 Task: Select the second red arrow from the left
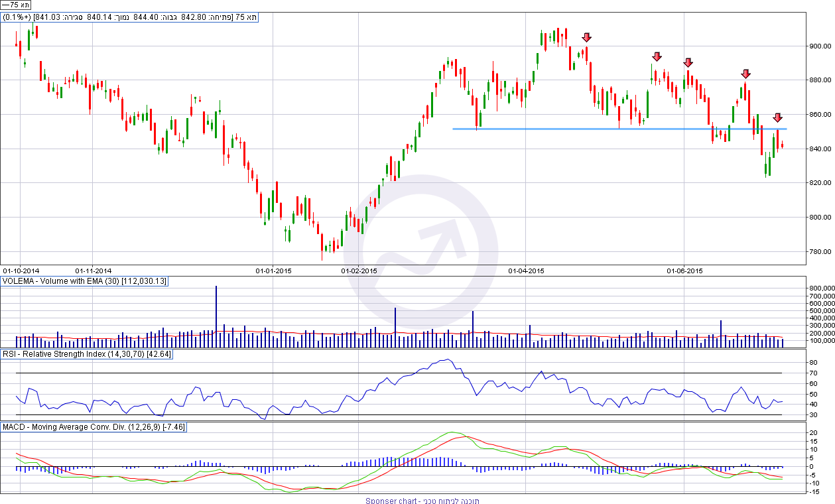pyautogui.click(x=657, y=57)
